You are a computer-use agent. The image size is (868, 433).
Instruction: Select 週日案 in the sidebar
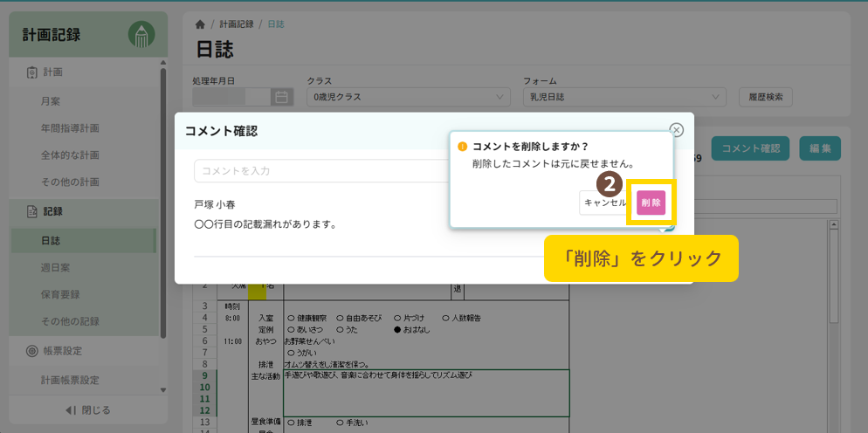56,267
